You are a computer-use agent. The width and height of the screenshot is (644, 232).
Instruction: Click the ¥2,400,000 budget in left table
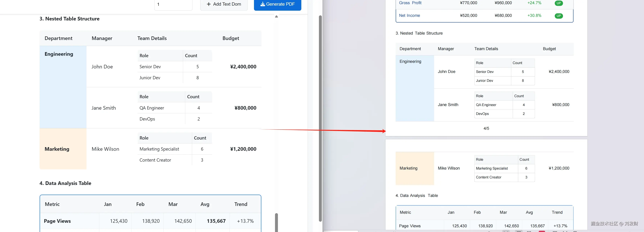(243, 67)
